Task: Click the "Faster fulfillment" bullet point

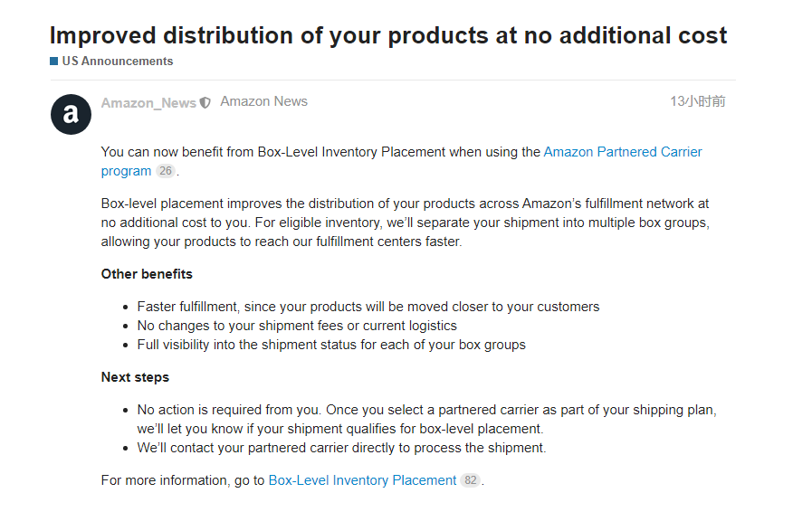Action: click(368, 307)
